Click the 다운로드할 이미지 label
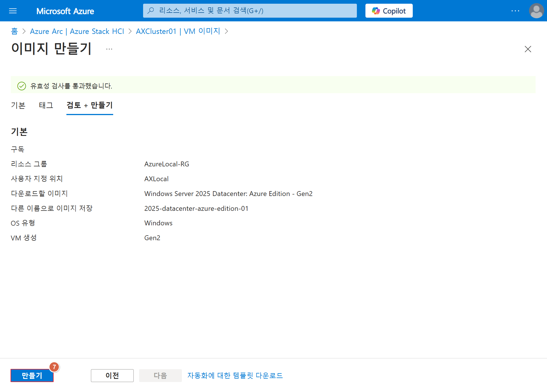Image resolution: width=547 pixels, height=392 pixels. click(x=39, y=193)
